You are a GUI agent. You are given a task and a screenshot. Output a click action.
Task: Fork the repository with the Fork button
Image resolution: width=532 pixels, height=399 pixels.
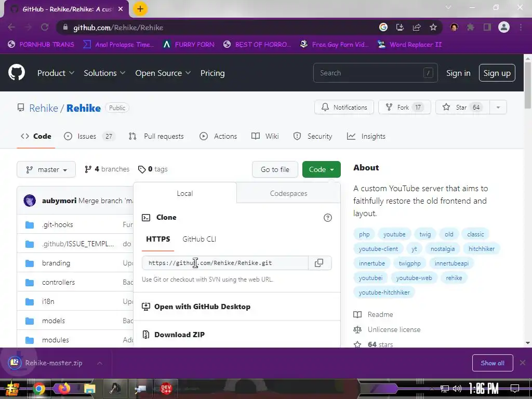click(404, 107)
